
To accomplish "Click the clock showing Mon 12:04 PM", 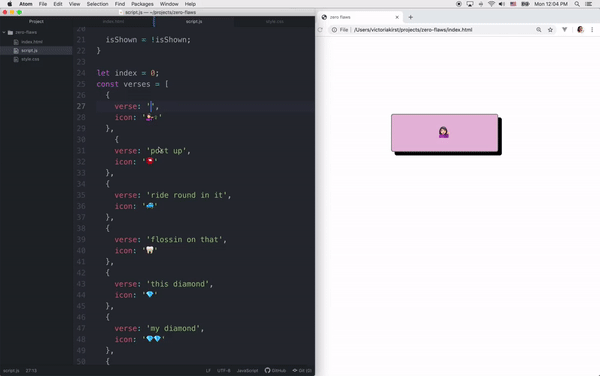I will pos(551,4).
